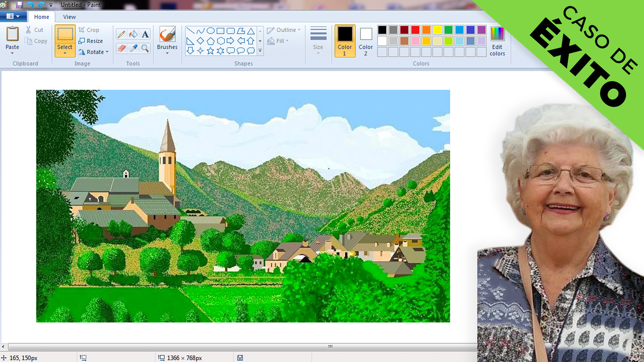
Task: Select the Eraser tool
Action: [x=121, y=48]
